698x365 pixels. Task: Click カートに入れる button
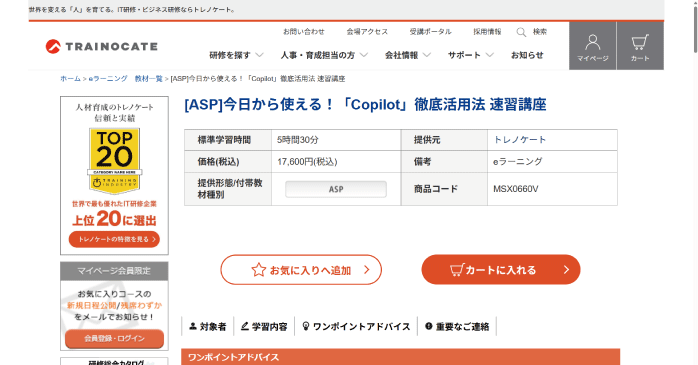click(x=501, y=270)
